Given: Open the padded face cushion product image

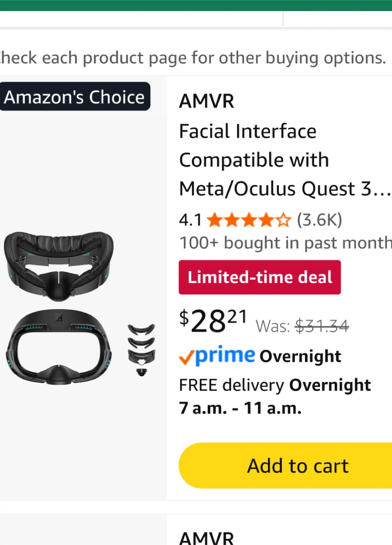Looking at the screenshot, I should pos(59,265).
